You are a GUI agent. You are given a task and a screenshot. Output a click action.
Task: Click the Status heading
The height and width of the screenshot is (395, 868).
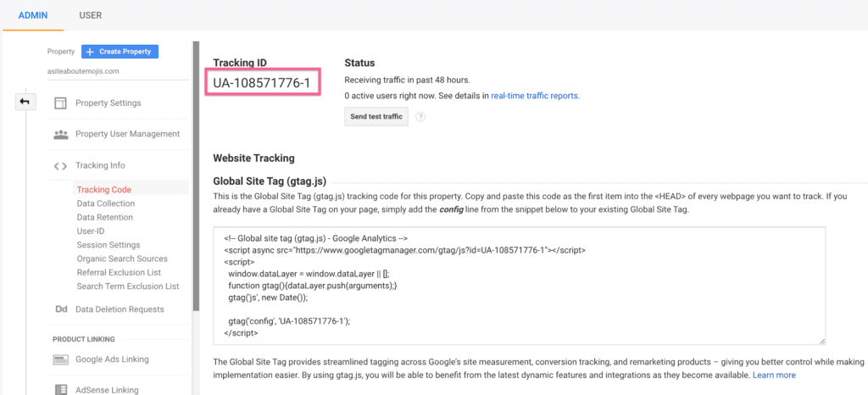(359, 63)
